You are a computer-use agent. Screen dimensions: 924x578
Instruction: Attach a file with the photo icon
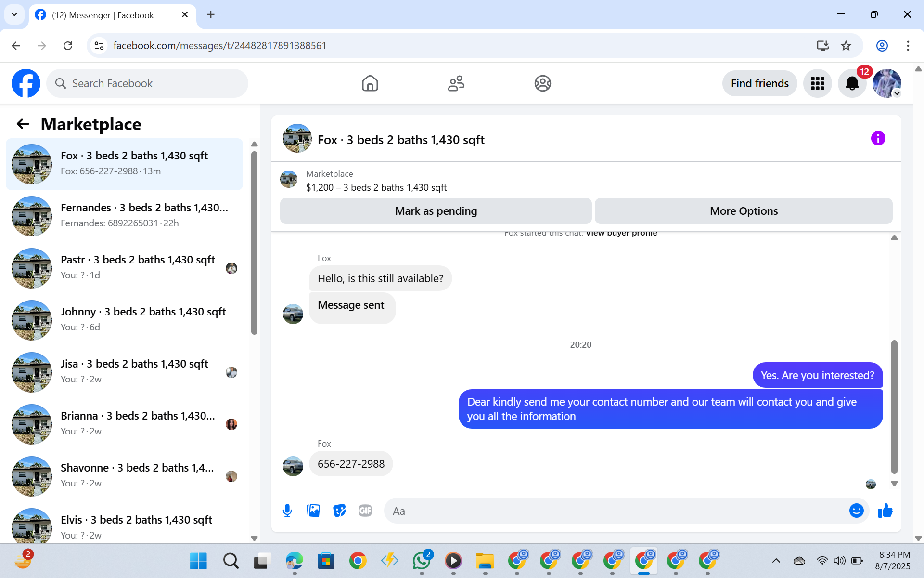(313, 511)
